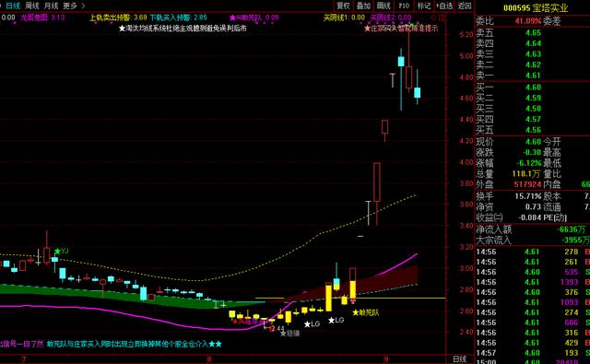The height and width of the screenshot is (364, 590).
Task: Add the stock via +自选
Action: point(444,6)
